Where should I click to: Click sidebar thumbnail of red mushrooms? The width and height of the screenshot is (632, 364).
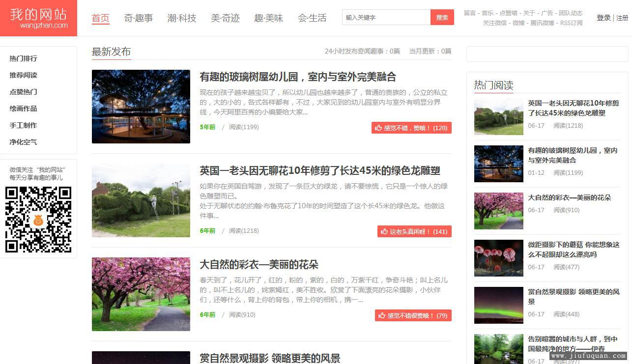(x=499, y=258)
